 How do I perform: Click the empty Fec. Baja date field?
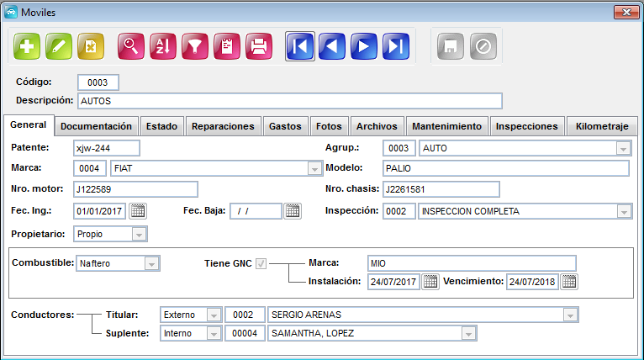[x=256, y=211]
